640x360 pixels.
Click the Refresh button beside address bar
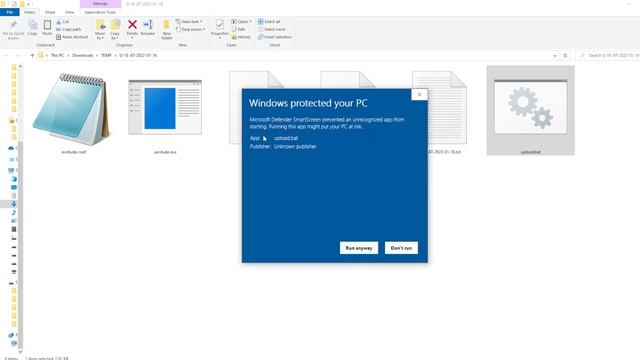point(565,56)
